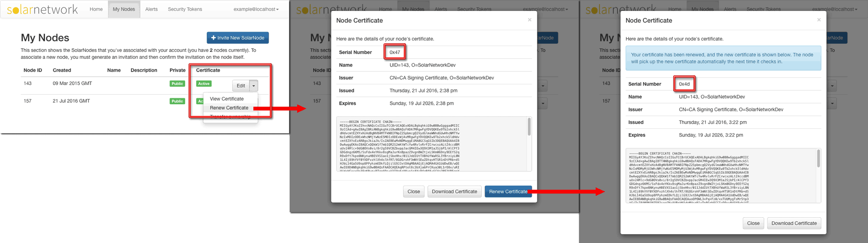
Task: Expand the example@localhost account menu in undimmed navbar
Action: [x=256, y=9]
